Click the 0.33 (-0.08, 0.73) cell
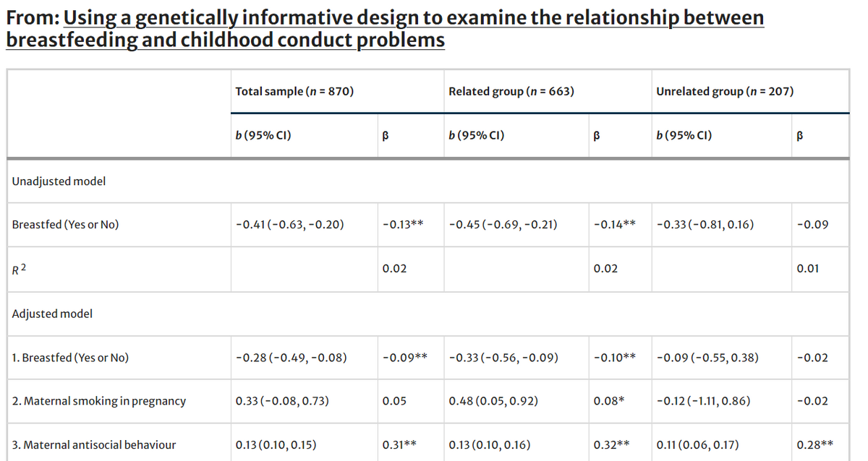This screenshot has width=868, height=461. [284, 401]
